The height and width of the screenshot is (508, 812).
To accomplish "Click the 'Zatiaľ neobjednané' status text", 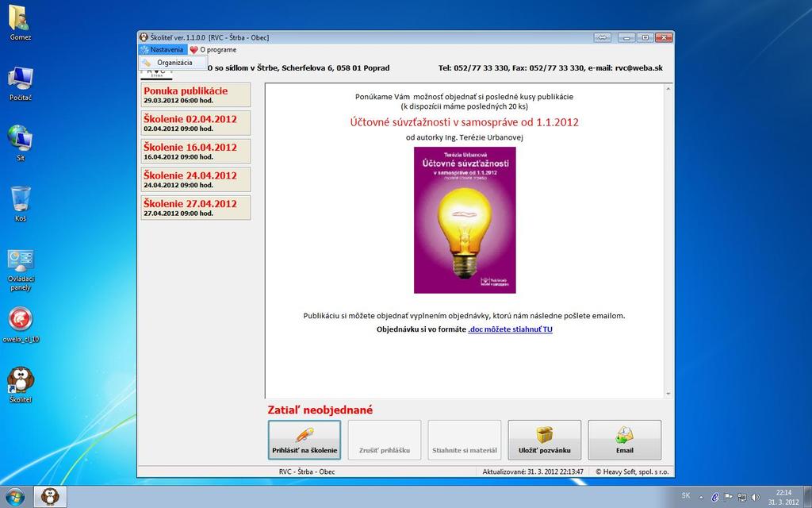I will 320,410.
